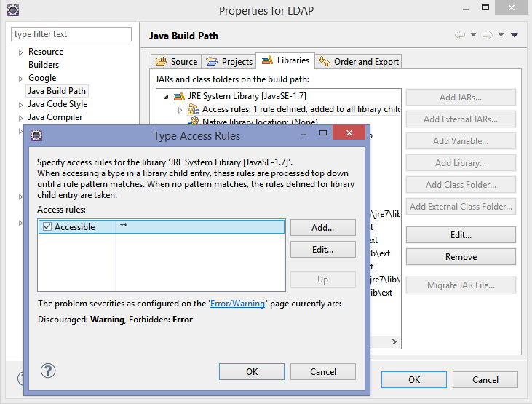Select Java Code Style tree item
This screenshot has width=532, height=404.
[57, 104]
